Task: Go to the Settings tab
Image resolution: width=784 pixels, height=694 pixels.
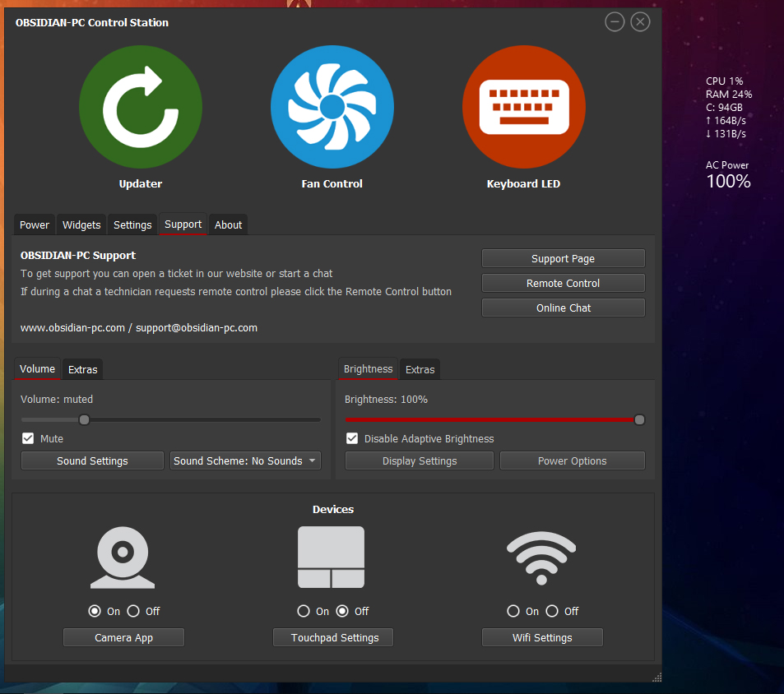Action: coord(132,224)
